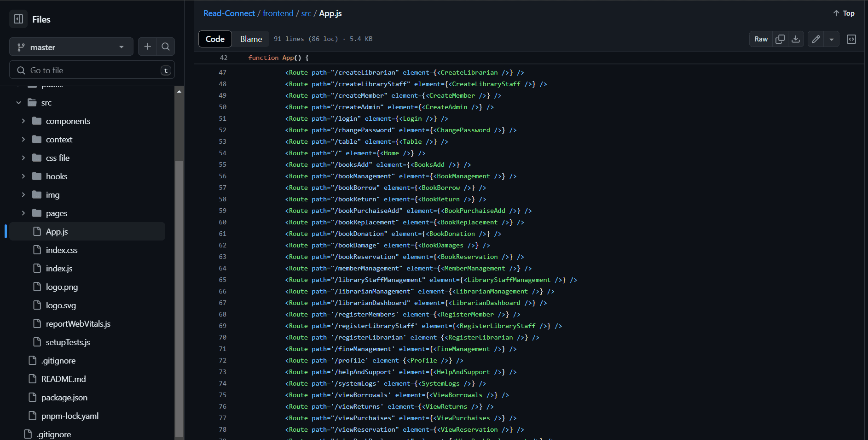Expand the img folder chevron
This screenshot has width=868, height=440.
pyautogui.click(x=23, y=195)
